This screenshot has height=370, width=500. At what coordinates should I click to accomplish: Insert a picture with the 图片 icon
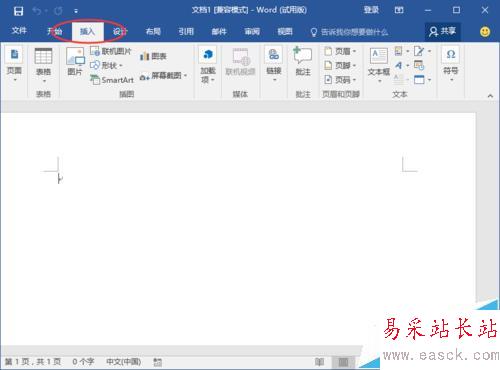75,61
